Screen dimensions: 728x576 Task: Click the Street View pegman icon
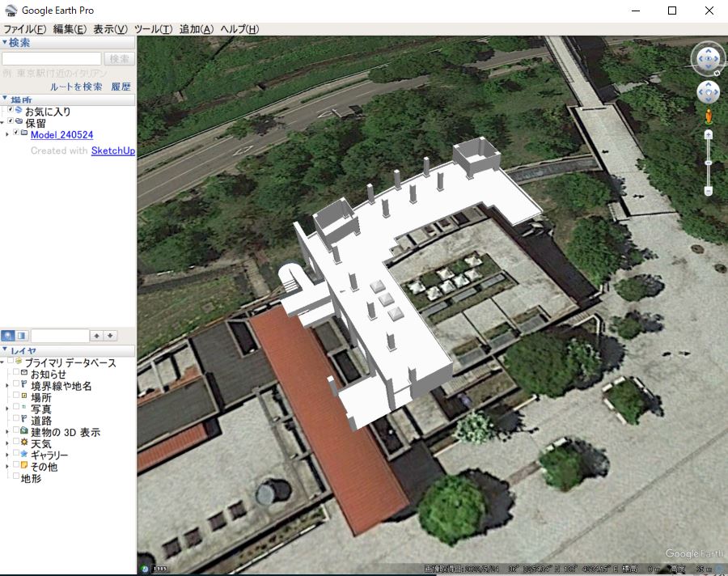[709, 116]
